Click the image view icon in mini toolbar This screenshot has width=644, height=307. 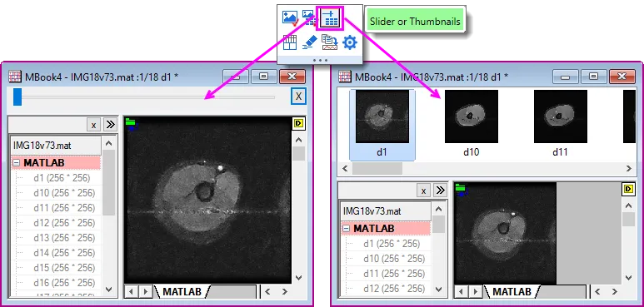(x=290, y=18)
